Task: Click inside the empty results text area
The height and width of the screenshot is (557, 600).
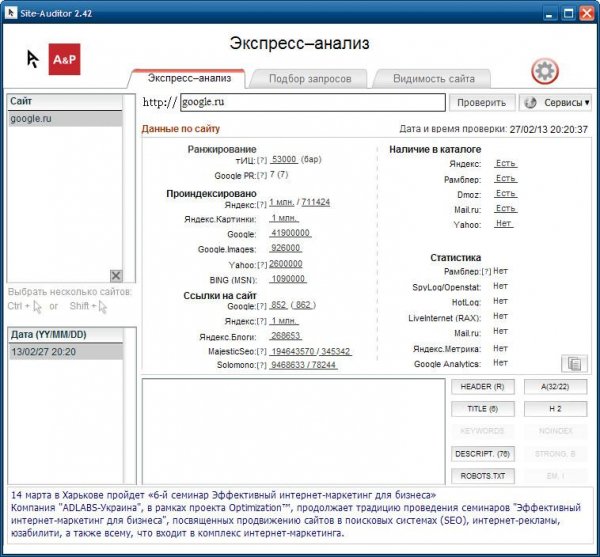Action: click(293, 432)
